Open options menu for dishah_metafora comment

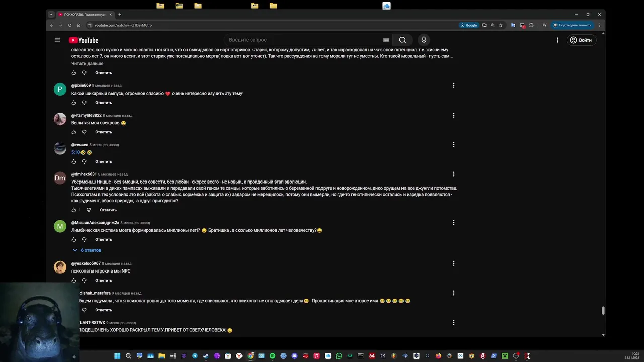(x=453, y=293)
